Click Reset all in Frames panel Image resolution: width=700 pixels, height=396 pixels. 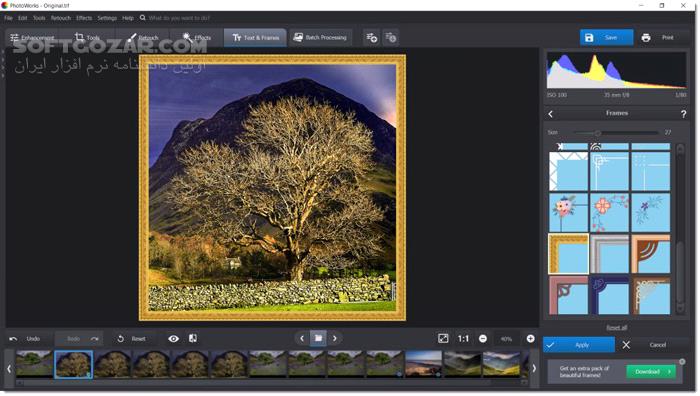[617, 328]
